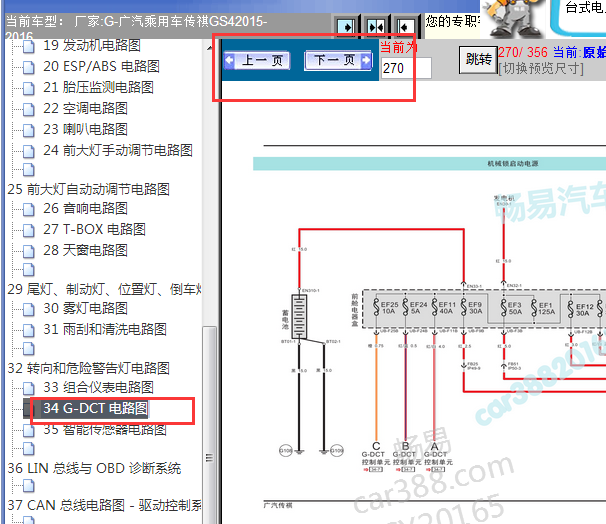Open tree item 33 组合仪表电路图
606x524 pixels.
click(98, 387)
